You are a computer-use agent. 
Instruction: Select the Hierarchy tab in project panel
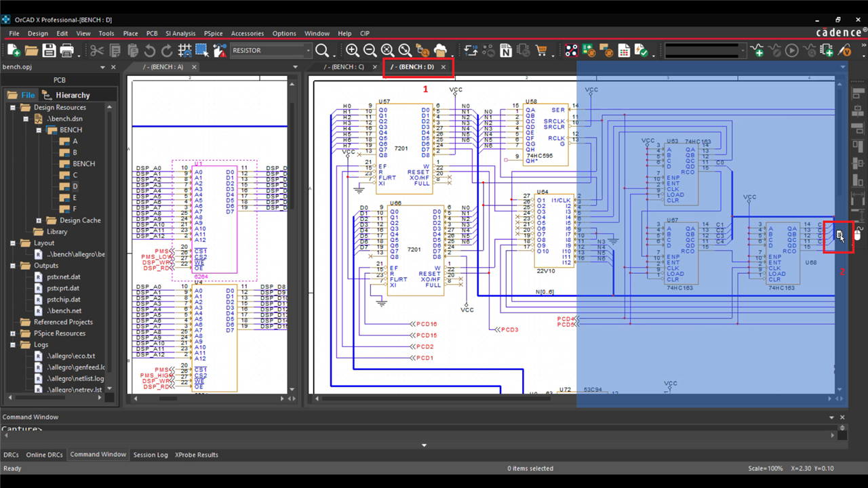pyautogui.click(x=66, y=95)
